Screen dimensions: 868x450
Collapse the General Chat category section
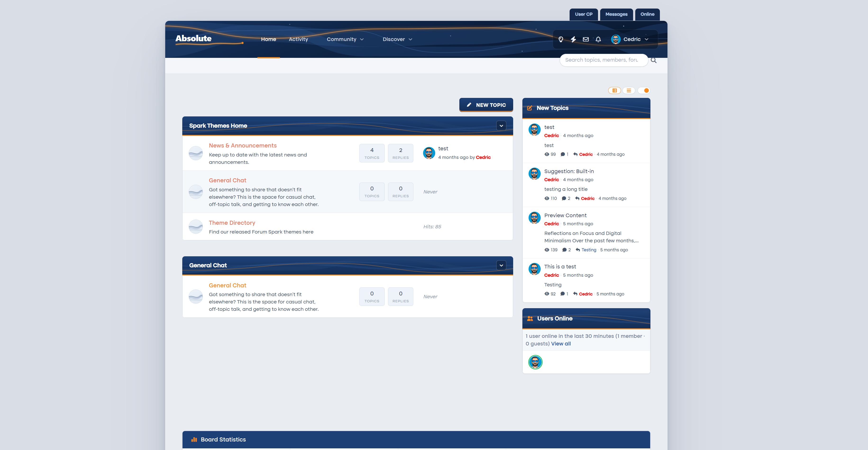pos(501,266)
